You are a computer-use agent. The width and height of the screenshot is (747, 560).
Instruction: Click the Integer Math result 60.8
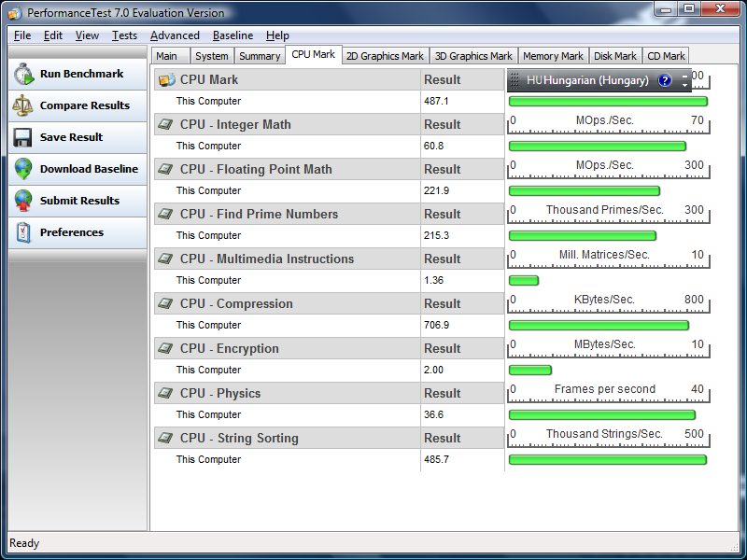point(434,147)
